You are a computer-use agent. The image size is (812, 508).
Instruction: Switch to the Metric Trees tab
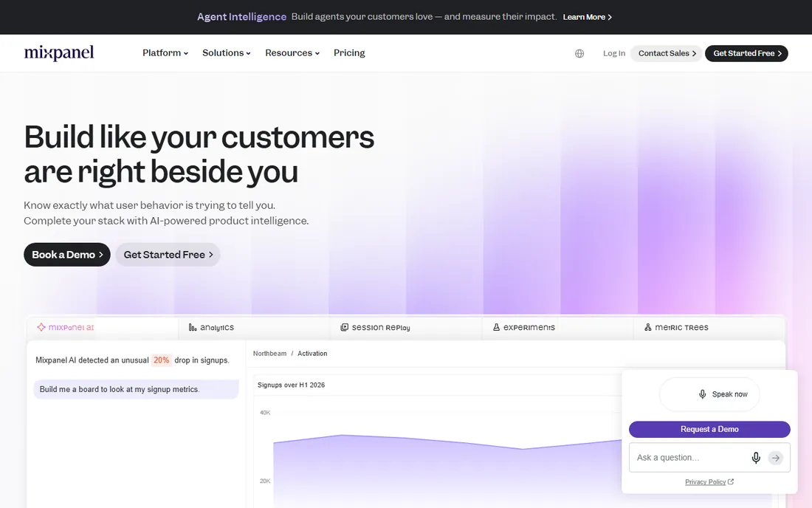[709, 327]
